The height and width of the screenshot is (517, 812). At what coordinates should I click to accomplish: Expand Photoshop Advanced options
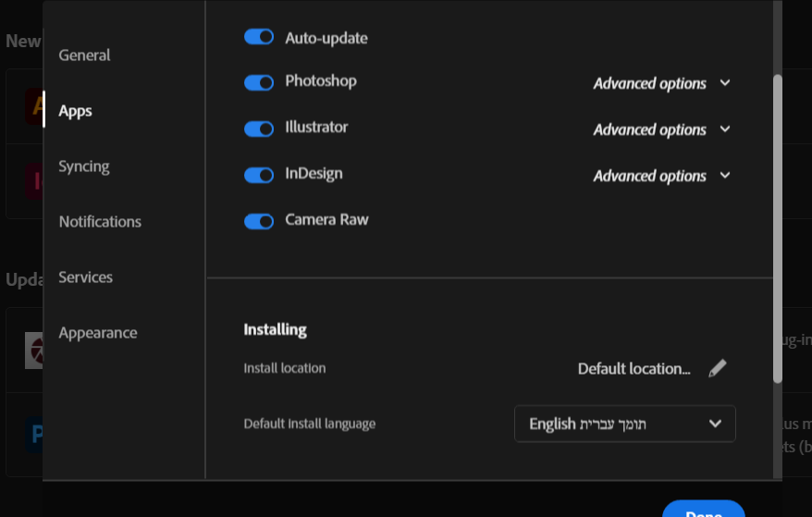coord(650,83)
